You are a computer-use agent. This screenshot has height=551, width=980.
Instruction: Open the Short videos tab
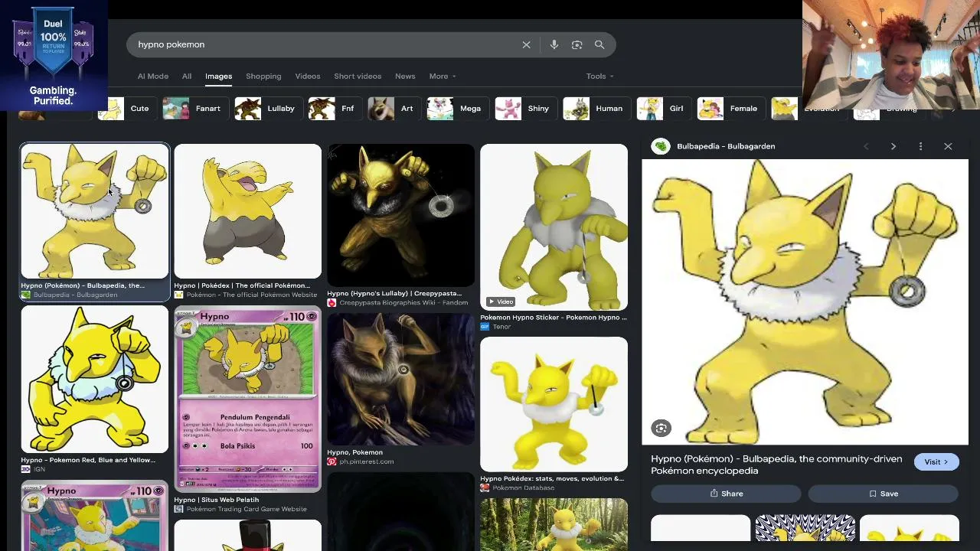[x=358, y=77]
